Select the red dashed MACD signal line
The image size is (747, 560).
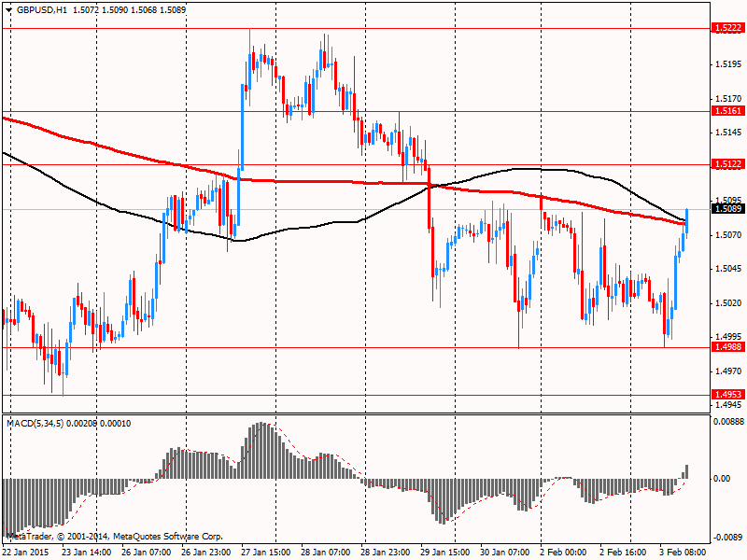281,427
